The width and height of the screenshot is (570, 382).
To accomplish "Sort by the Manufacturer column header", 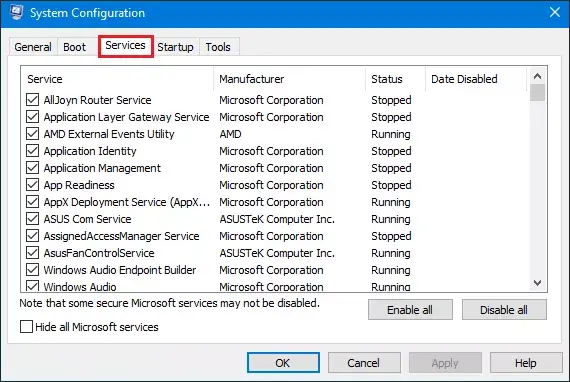I will [x=289, y=79].
